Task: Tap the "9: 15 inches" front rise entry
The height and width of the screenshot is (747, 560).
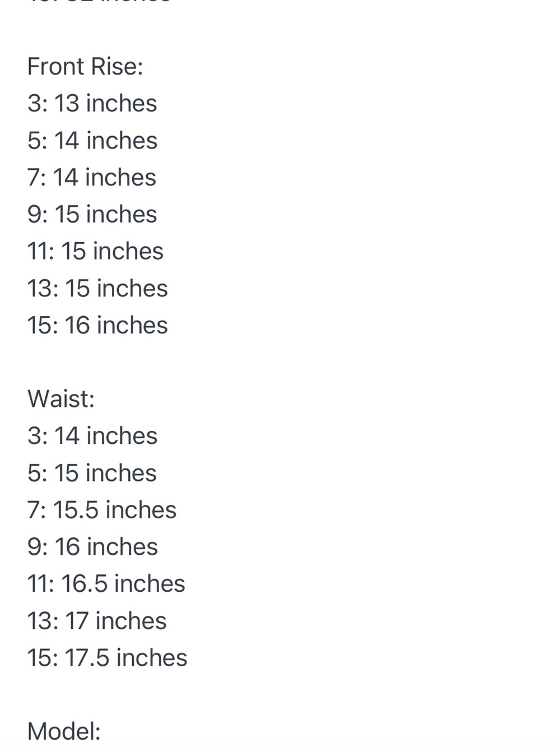Action: point(92,215)
